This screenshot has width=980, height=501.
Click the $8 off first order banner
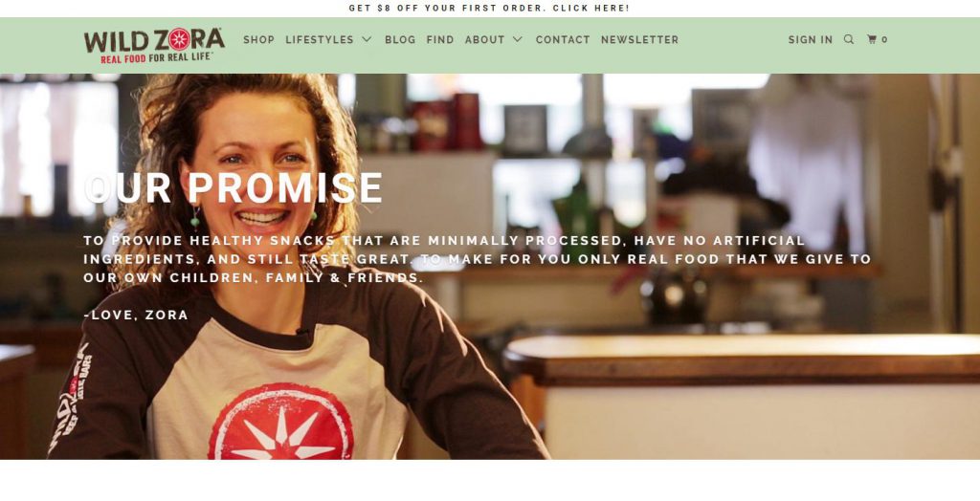click(489, 8)
